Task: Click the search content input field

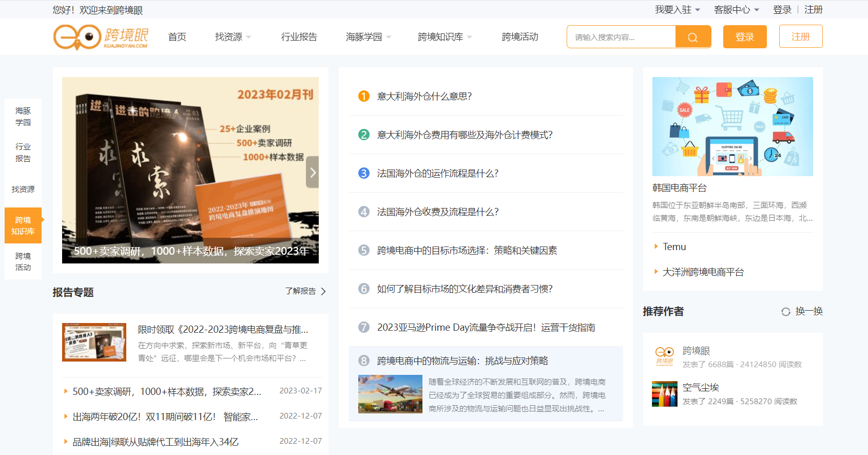Action: click(621, 37)
